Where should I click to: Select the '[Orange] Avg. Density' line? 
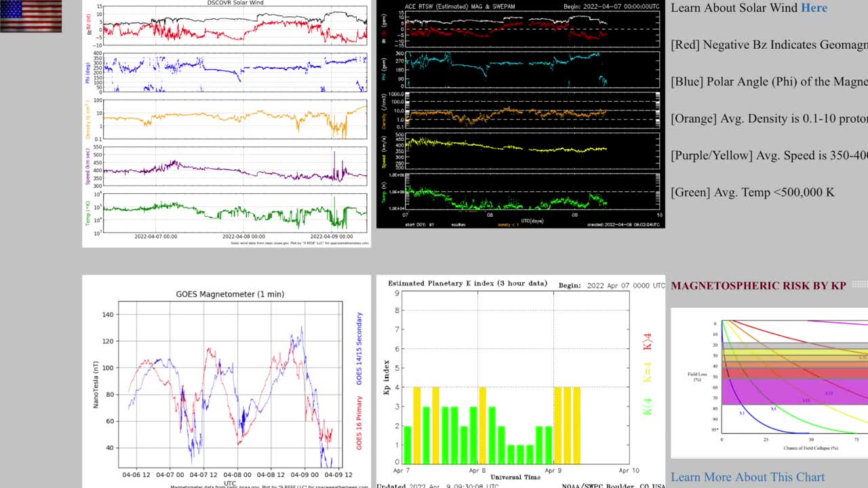pos(769,119)
